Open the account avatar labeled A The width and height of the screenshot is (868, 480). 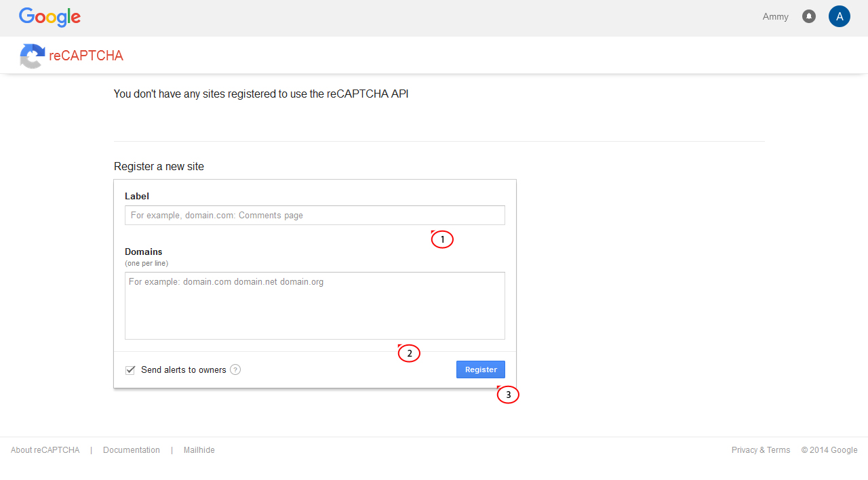[840, 16]
